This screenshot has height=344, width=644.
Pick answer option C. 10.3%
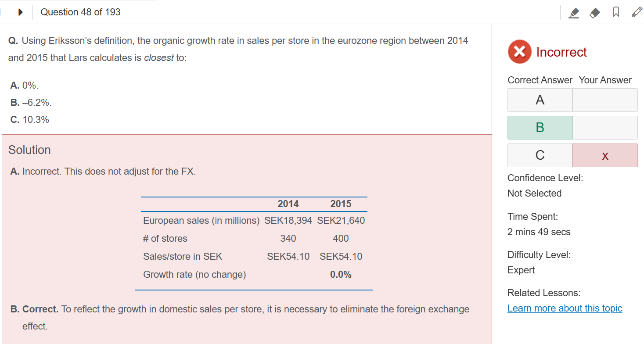point(29,119)
